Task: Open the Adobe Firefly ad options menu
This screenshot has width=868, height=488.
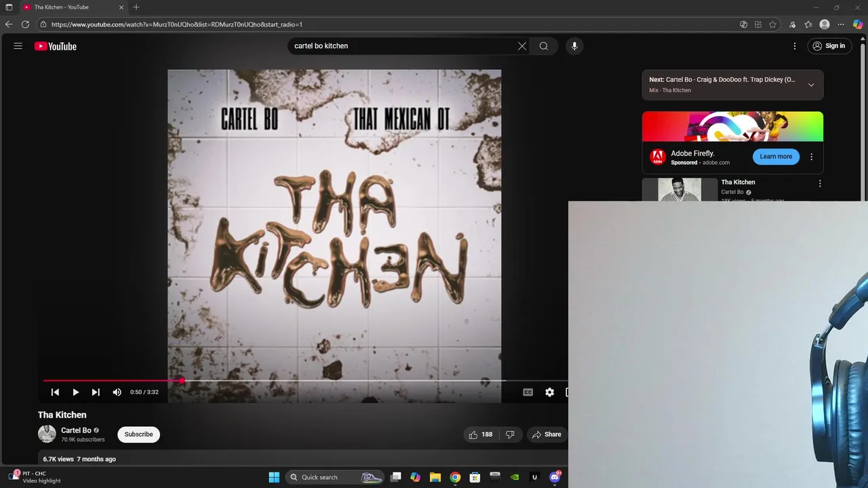Action: coord(811,157)
